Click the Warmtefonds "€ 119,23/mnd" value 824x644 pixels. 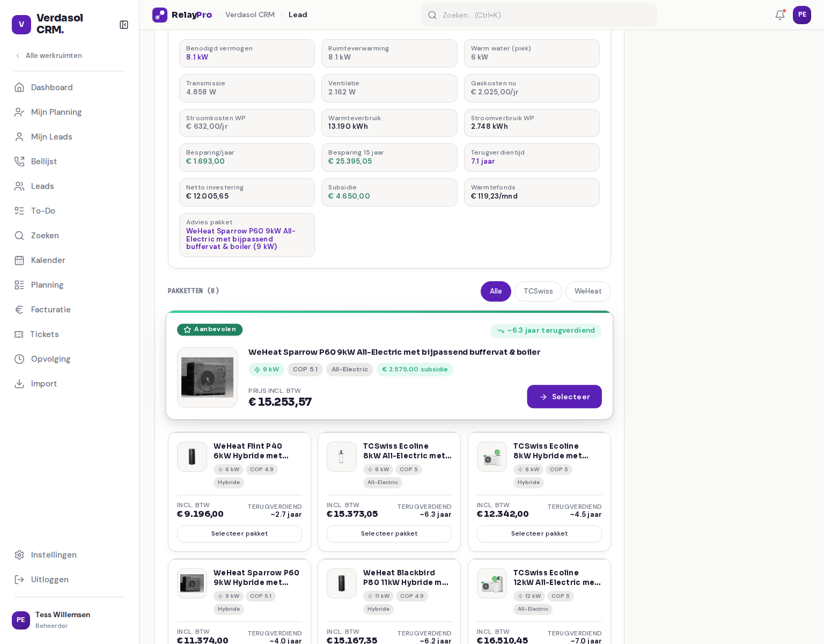pos(494,196)
